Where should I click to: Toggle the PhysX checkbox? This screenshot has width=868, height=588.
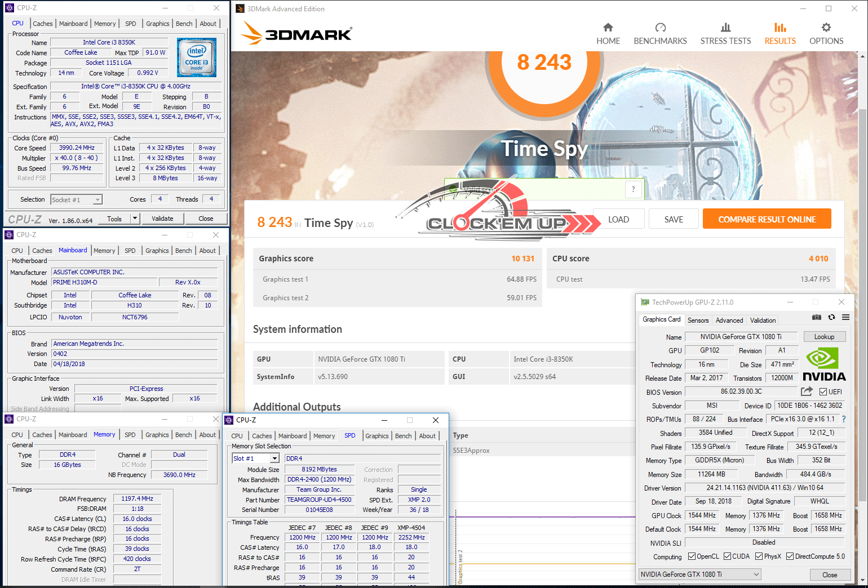pos(759,556)
